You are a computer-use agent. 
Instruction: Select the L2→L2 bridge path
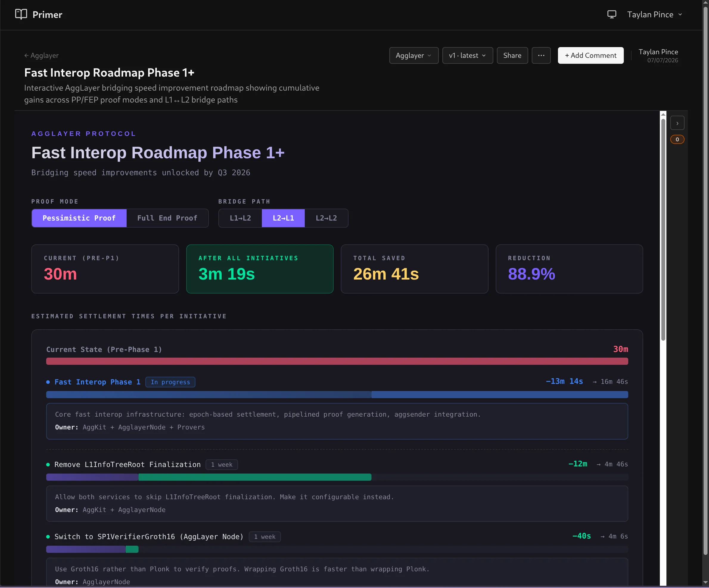coord(326,218)
